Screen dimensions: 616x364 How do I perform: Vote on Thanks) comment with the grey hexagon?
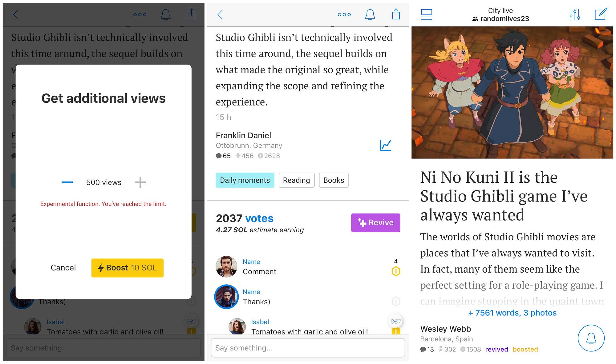pyautogui.click(x=396, y=301)
